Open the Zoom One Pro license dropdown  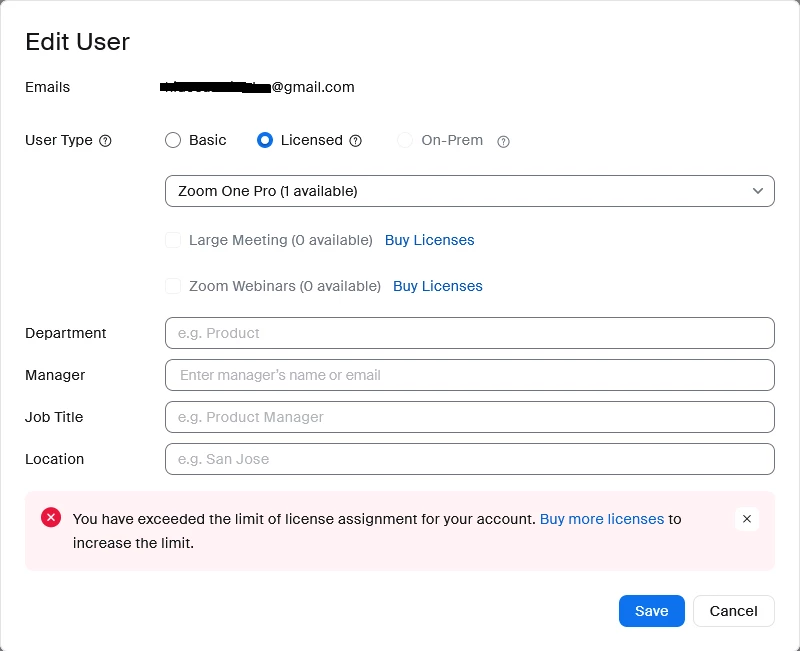469,191
